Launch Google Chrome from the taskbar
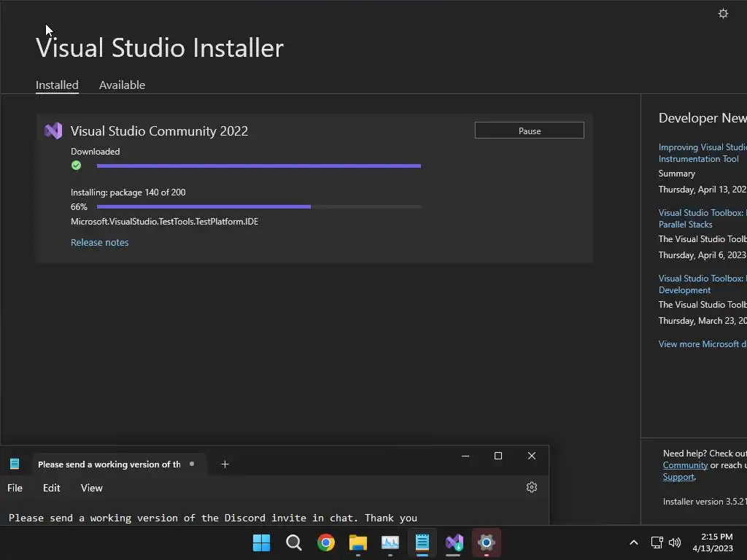747x560 pixels. click(x=326, y=542)
